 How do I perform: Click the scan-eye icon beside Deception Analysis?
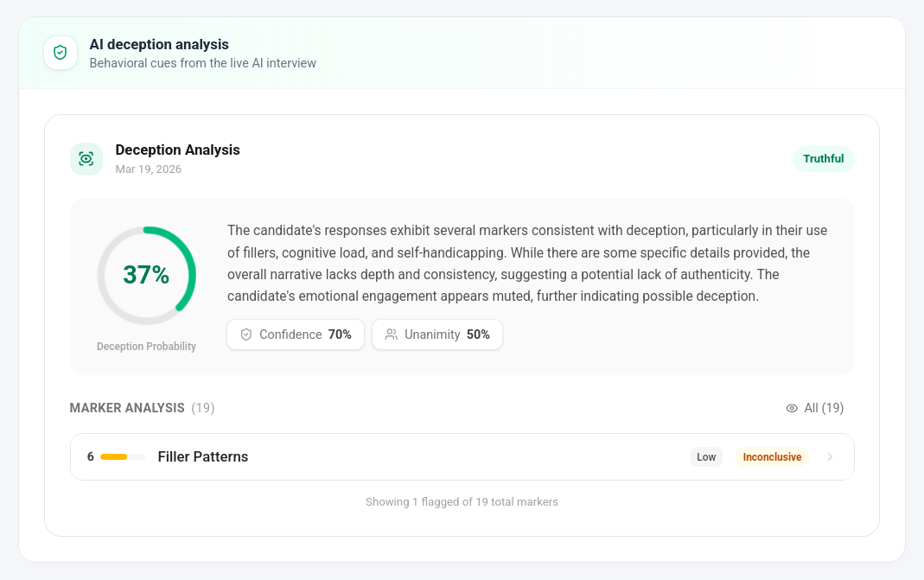click(86, 159)
